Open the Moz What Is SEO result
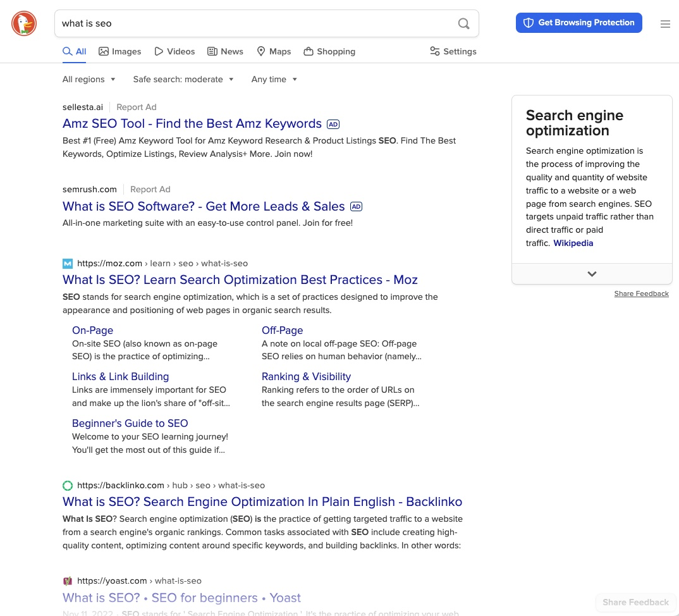This screenshot has width=679, height=616. pyautogui.click(x=240, y=280)
